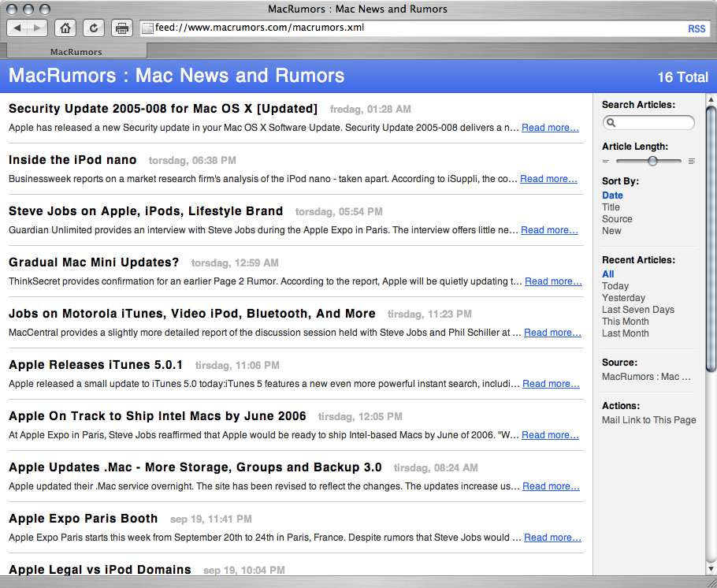
Task: Read more on Gradual Mac Mini Updates
Action: pos(553,281)
